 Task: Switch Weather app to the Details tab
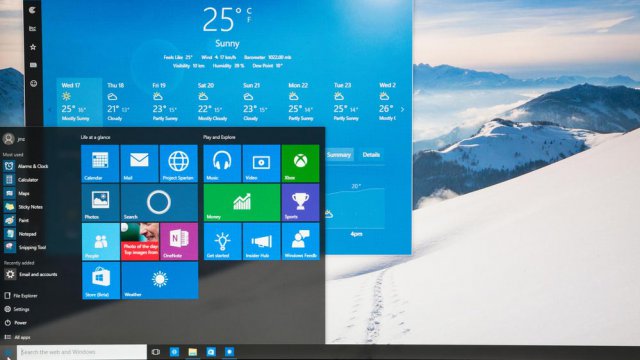pos(371,155)
